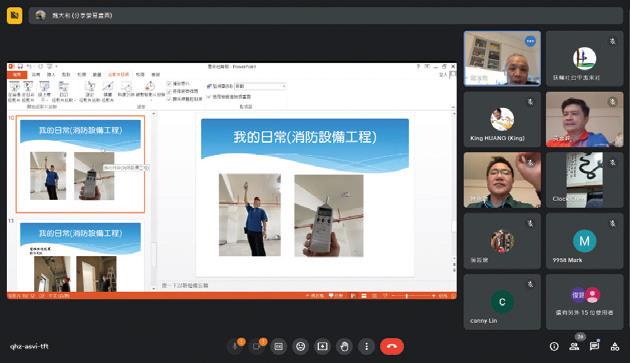Toggle the first checkbox in the Slide Show ribbon
630x363 pixels.
pyautogui.click(x=170, y=84)
